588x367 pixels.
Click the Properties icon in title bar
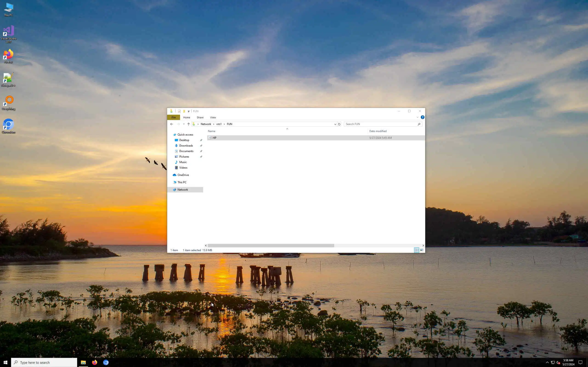coord(179,111)
